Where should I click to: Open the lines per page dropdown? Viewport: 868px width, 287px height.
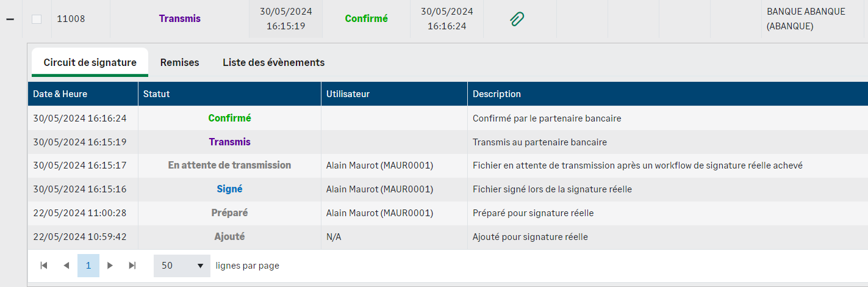click(181, 266)
